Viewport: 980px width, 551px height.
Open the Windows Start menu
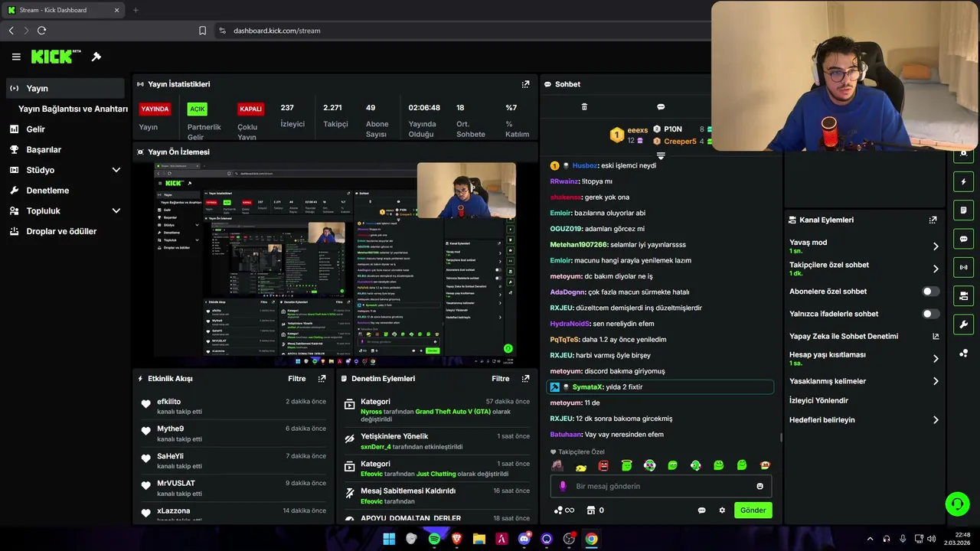pos(389,539)
